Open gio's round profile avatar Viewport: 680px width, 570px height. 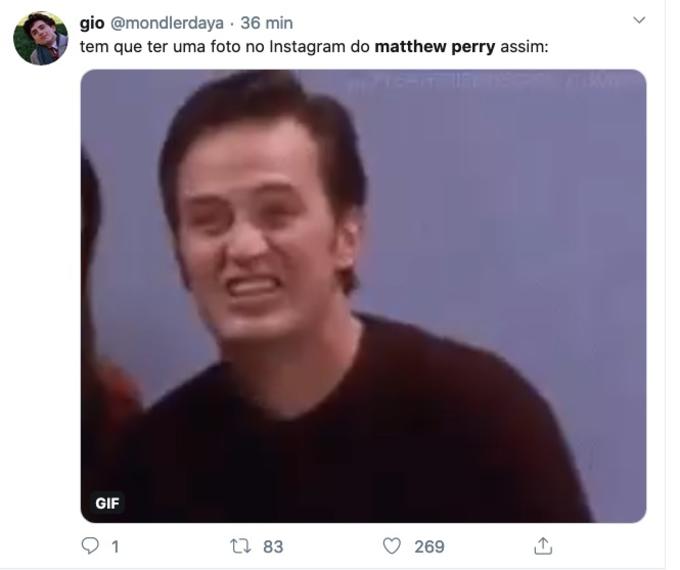[x=40, y=38]
